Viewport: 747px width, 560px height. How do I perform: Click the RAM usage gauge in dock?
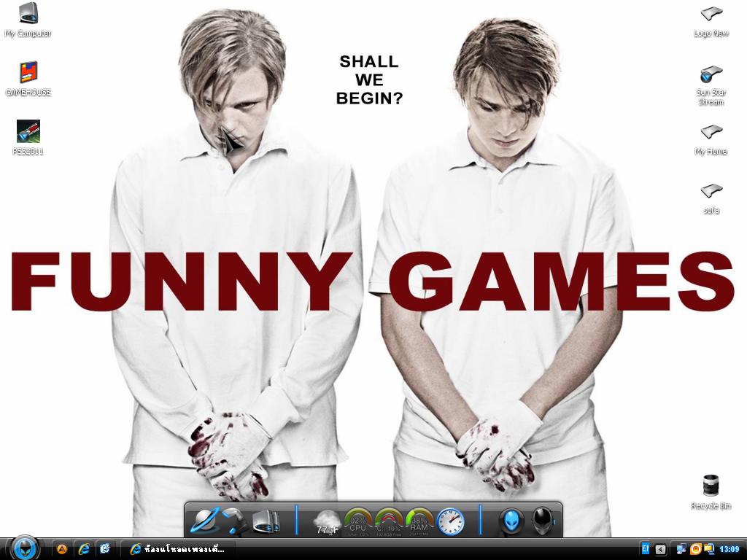(x=419, y=522)
